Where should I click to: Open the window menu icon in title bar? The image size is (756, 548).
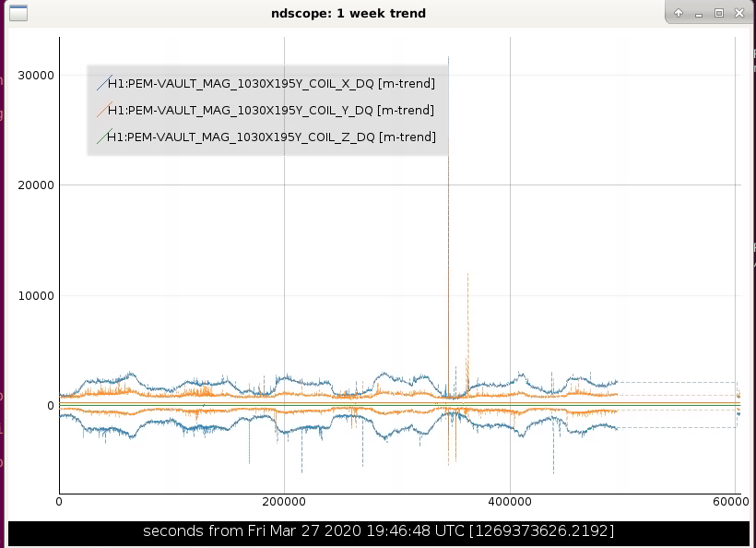pyautogui.click(x=18, y=13)
